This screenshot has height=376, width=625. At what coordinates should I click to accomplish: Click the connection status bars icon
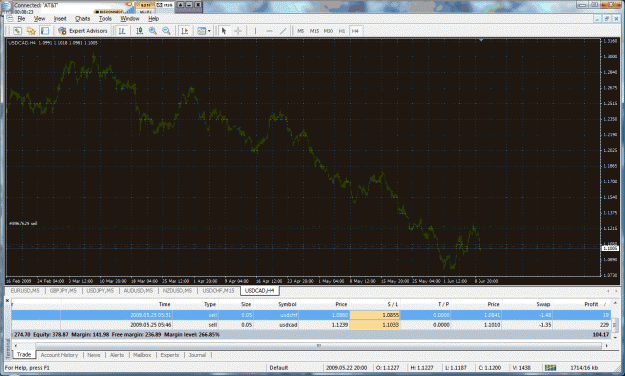point(550,368)
